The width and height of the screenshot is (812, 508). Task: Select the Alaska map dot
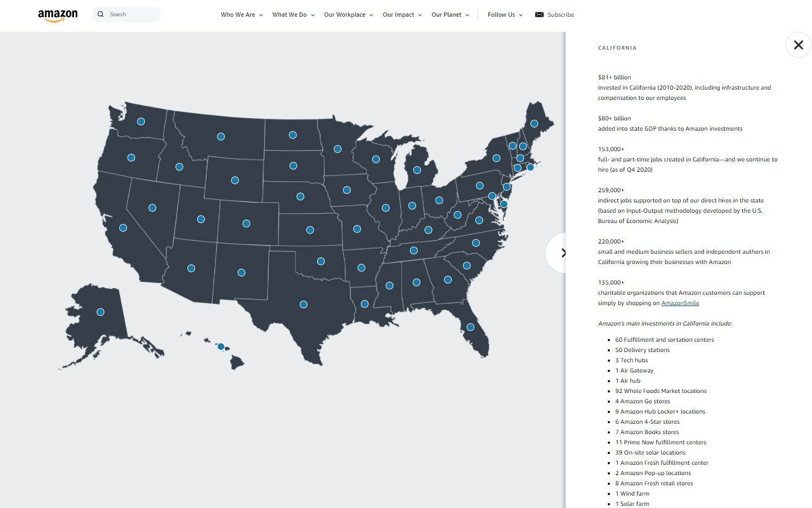coord(100,312)
